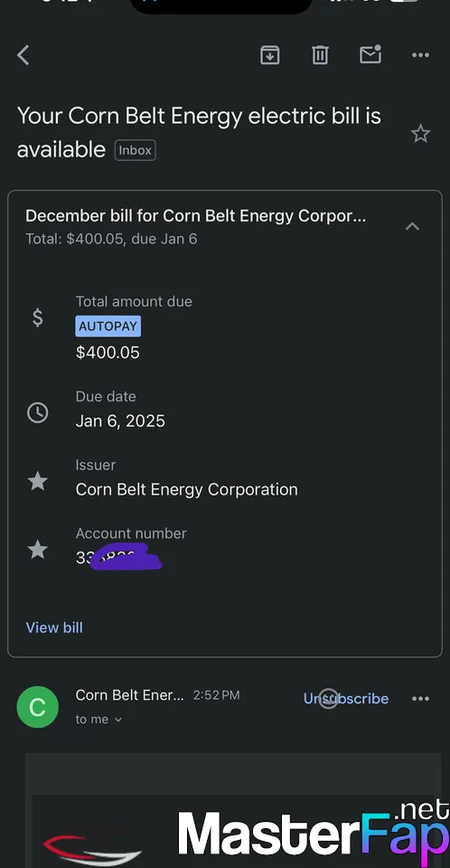Image resolution: width=450 pixels, height=868 pixels.
Task: Tap the green sender avatar C
Action: point(38,707)
